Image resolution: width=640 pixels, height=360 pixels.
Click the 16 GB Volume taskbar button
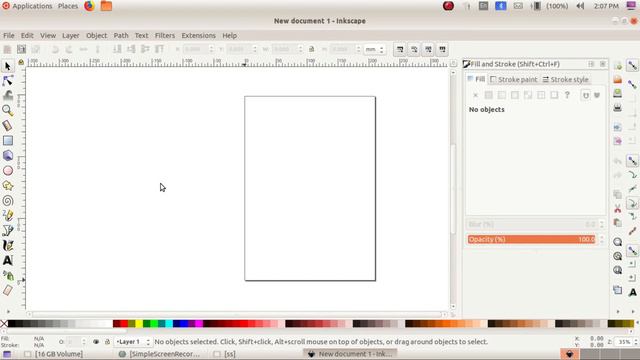53,354
